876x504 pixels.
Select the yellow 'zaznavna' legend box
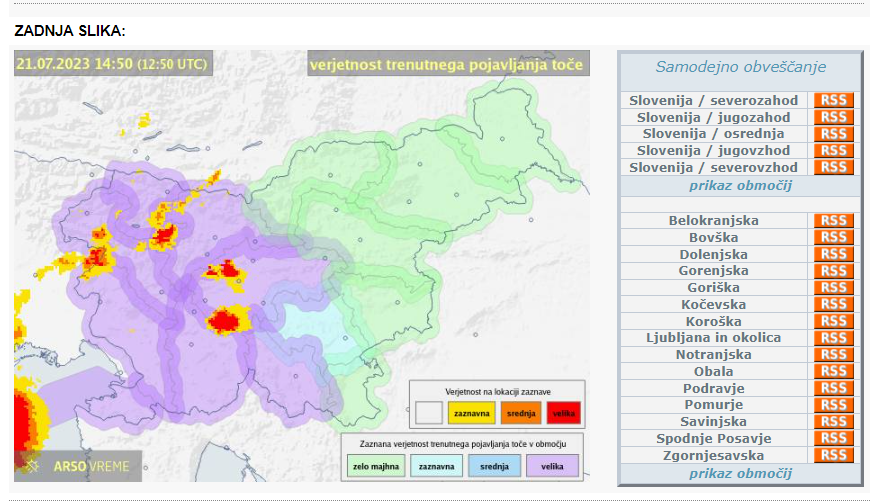[x=464, y=412]
